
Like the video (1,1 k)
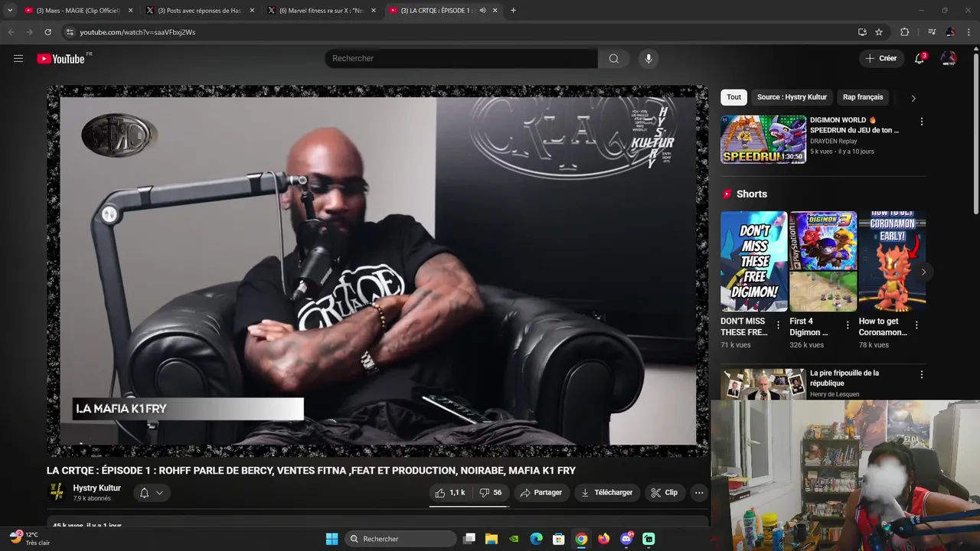tap(450, 493)
